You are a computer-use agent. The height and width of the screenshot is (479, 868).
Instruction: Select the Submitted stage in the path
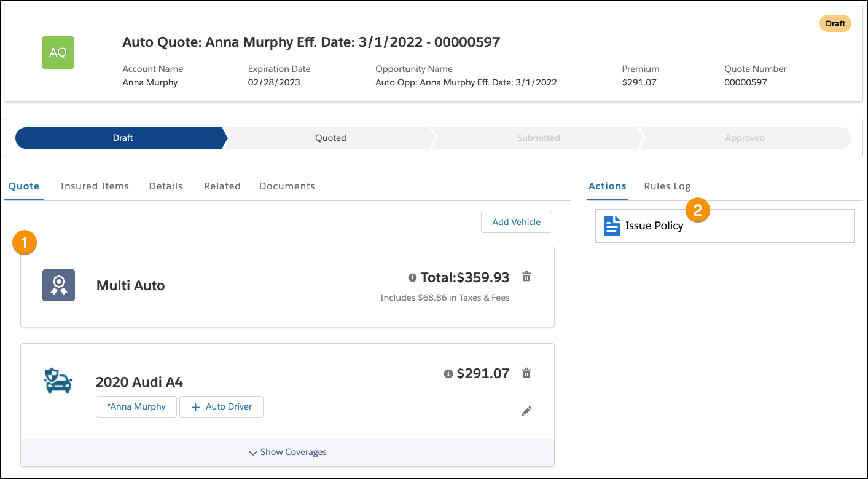pyautogui.click(x=538, y=138)
